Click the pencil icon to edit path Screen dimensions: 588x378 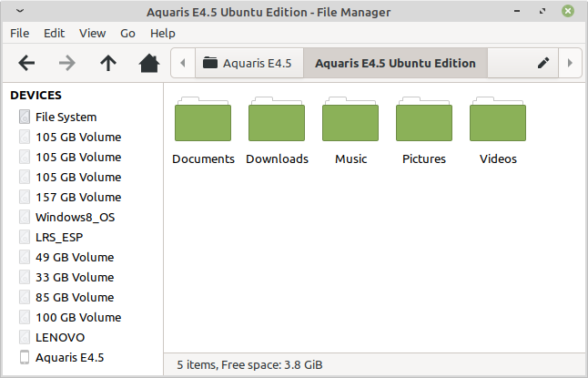pos(543,63)
